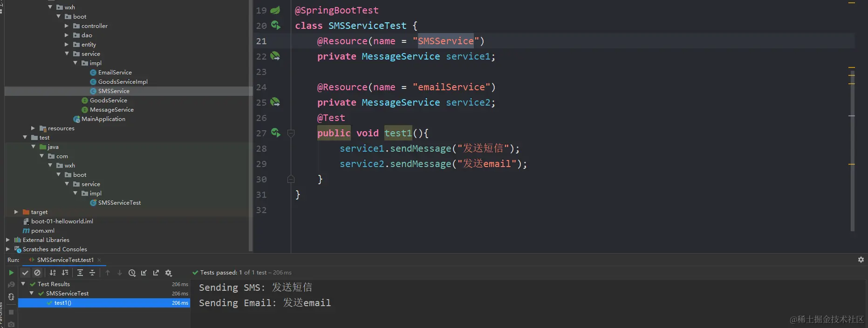Collapse all test result nodes
Image resolution: width=868 pixels, height=328 pixels.
[x=92, y=273]
